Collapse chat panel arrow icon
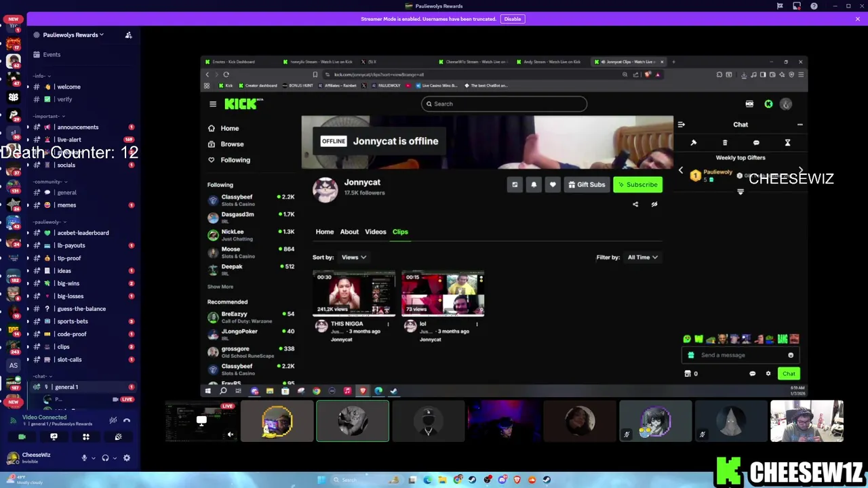This screenshot has width=868, height=488. point(681,125)
